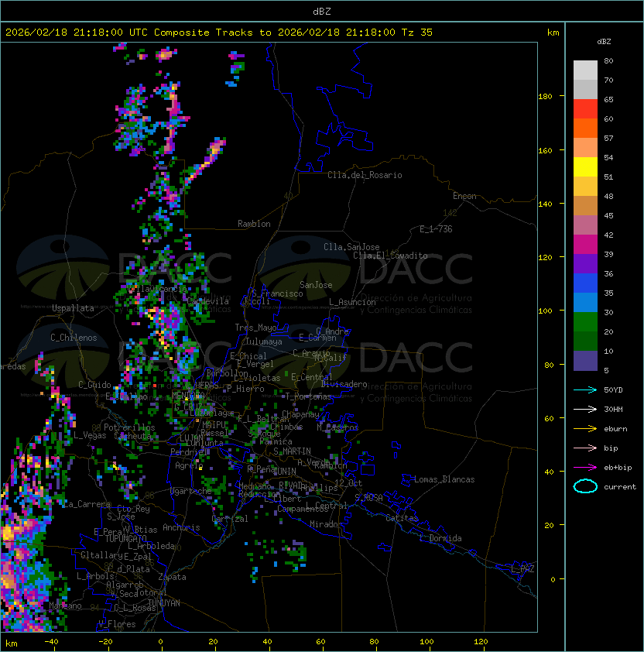This screenshot has width=644, height=652.
Task: Select the magenta 42–39 dBZ color band
Action: [x=585, y=245]
